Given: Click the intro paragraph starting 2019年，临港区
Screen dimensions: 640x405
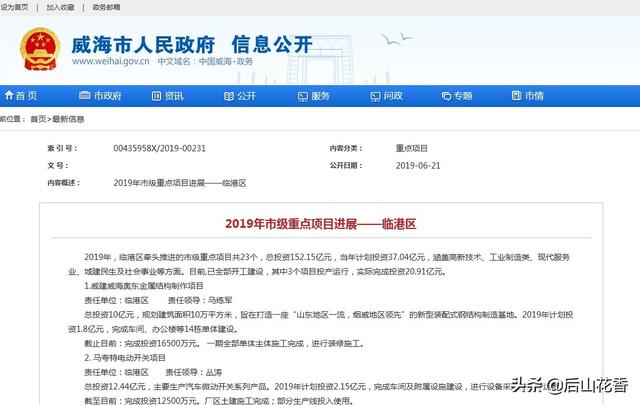Looking at the screenshot, I should coord(319,264).
